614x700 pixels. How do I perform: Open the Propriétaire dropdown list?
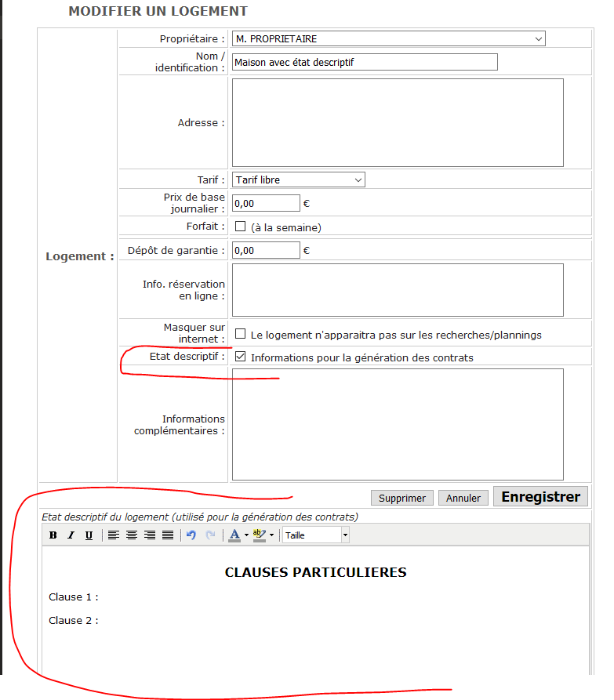click(388, 39)
